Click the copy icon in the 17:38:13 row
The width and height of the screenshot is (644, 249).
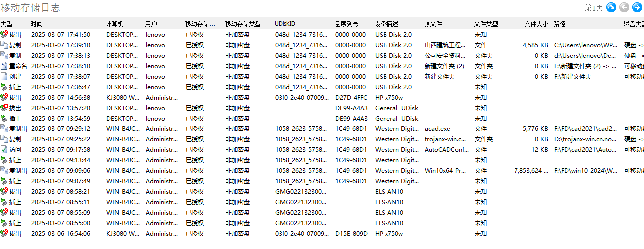tap(4, 55)
